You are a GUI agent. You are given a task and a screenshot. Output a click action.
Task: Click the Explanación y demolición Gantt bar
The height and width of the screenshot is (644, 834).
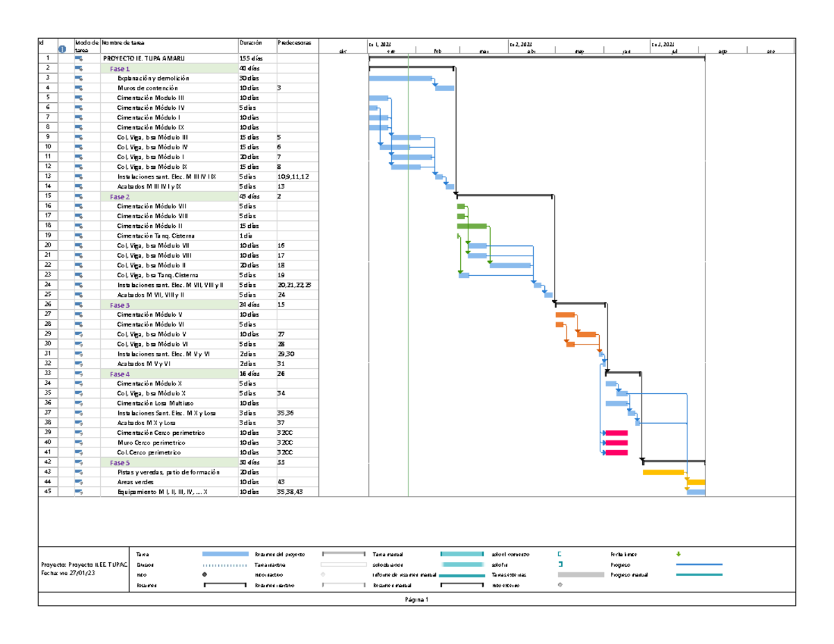coord(400,79)
